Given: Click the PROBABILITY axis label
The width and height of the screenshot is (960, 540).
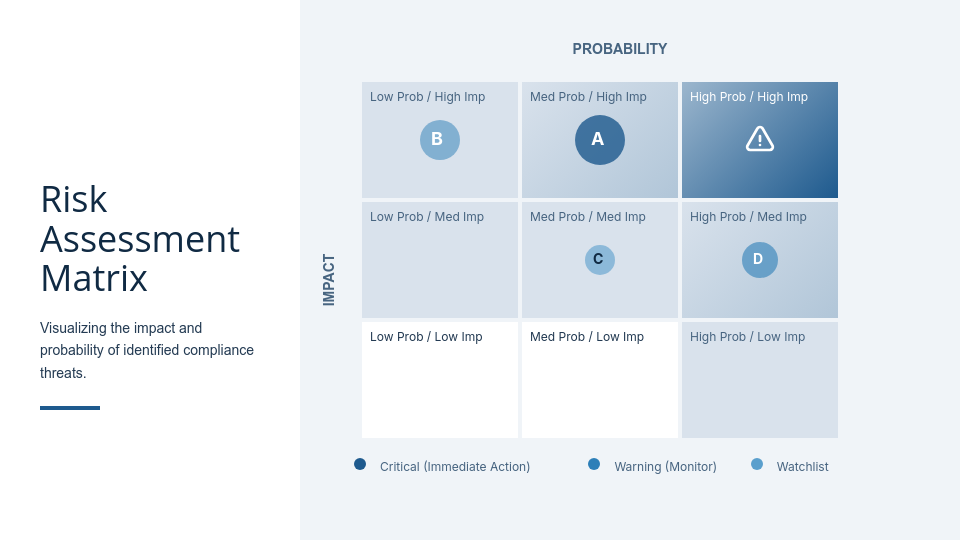Looking at the screenshot, I should click(620, 49).
